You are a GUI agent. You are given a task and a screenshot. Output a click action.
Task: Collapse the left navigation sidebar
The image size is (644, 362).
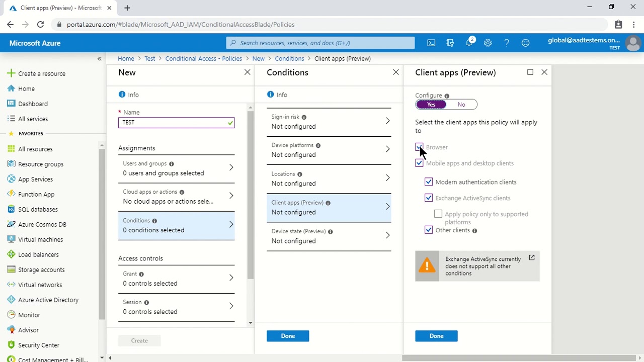pyautogui.click(x=99, y=59)
